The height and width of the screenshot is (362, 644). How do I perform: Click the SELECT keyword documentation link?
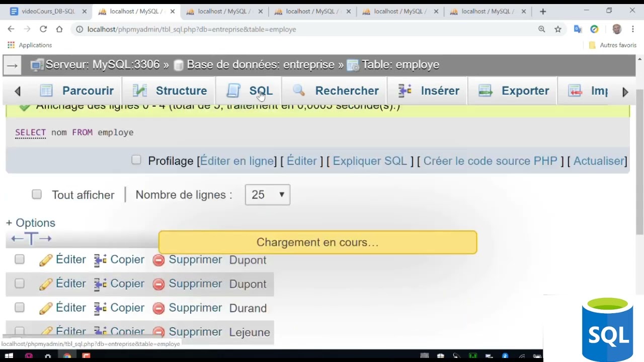pyautogui.click(x=30, y=133)
